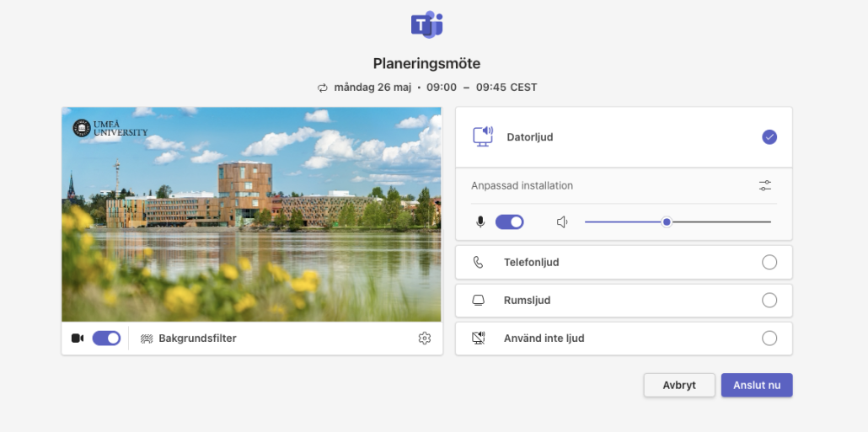Click the Microsoft Teams logo
The width and height of the screenshot is (868, 432).
pos(426,25)
